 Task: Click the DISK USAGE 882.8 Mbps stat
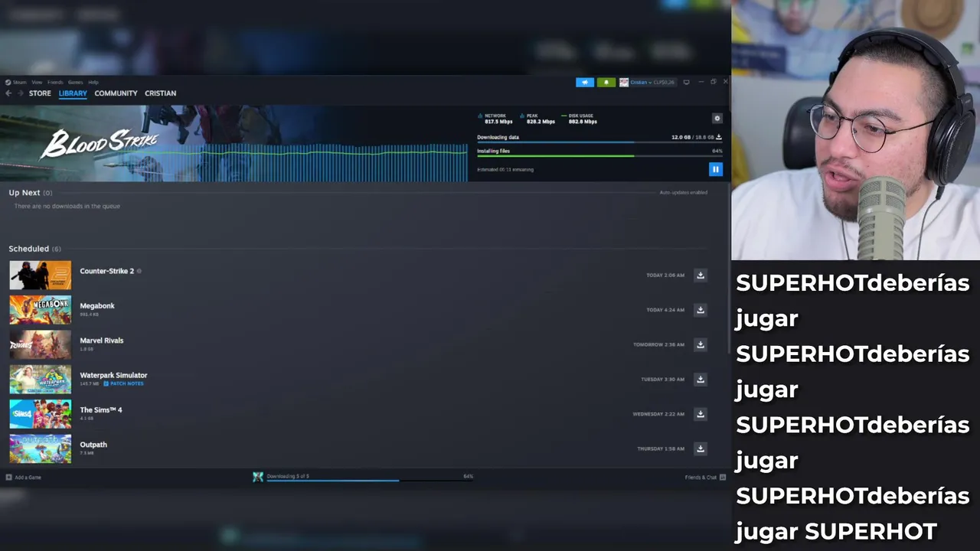point(580,119)
